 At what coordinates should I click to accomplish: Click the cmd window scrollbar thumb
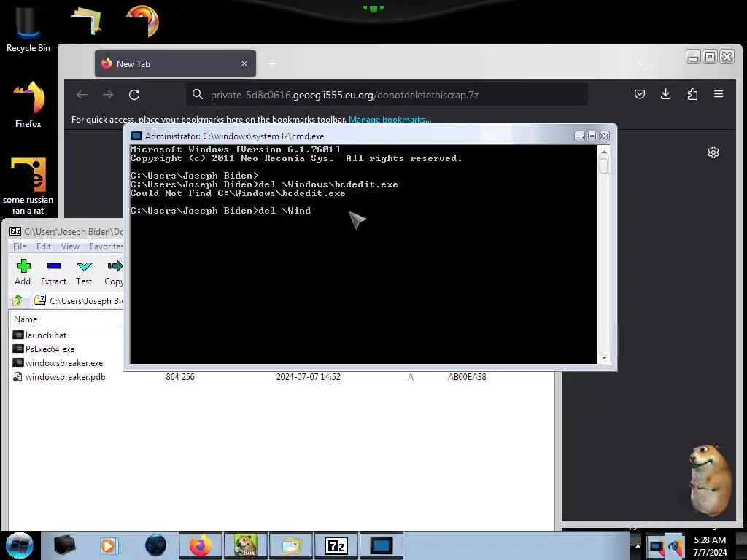coord(603,166)
